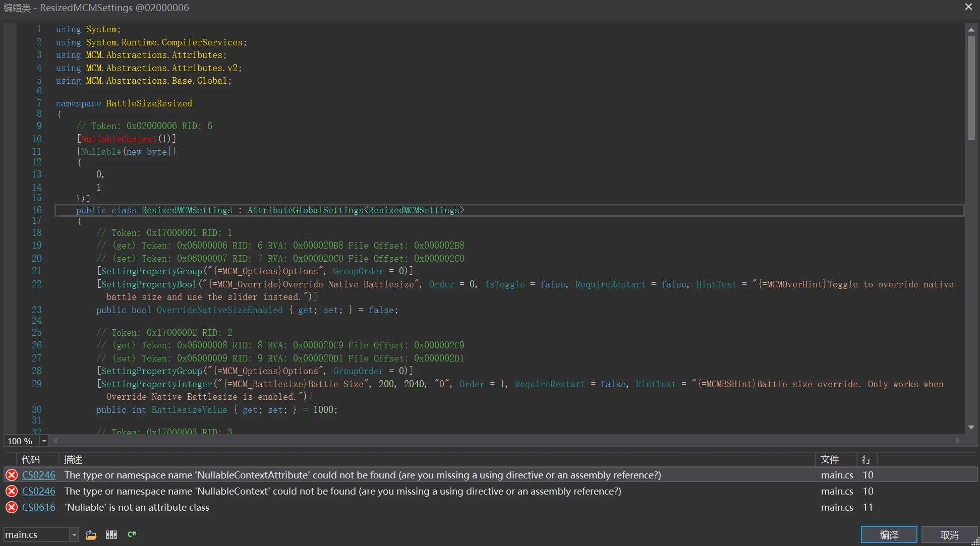Open the 100 % zoom dropdown

[x=44, y=441]
